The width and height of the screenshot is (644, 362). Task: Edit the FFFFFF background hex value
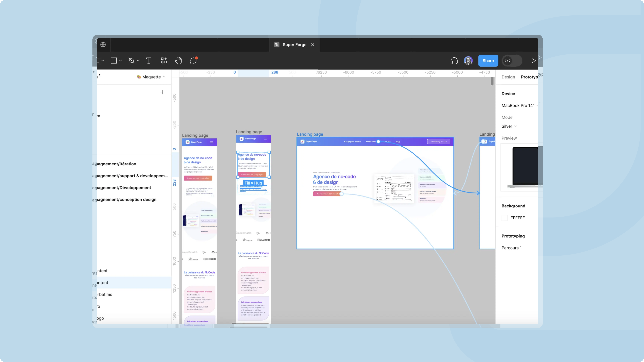point(517,218)
